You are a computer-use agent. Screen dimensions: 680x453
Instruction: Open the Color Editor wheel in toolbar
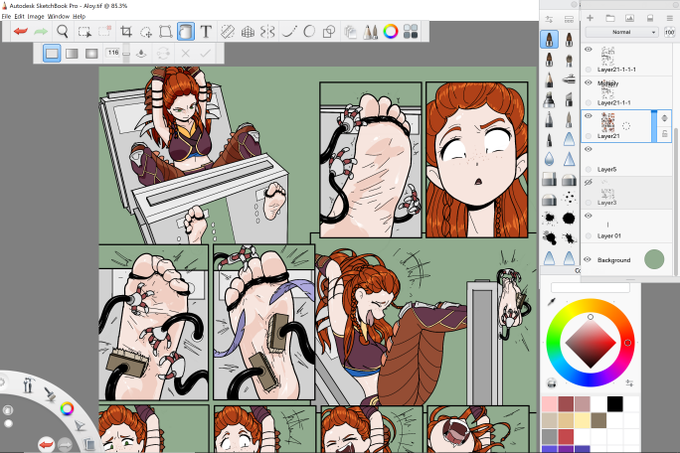390,32
